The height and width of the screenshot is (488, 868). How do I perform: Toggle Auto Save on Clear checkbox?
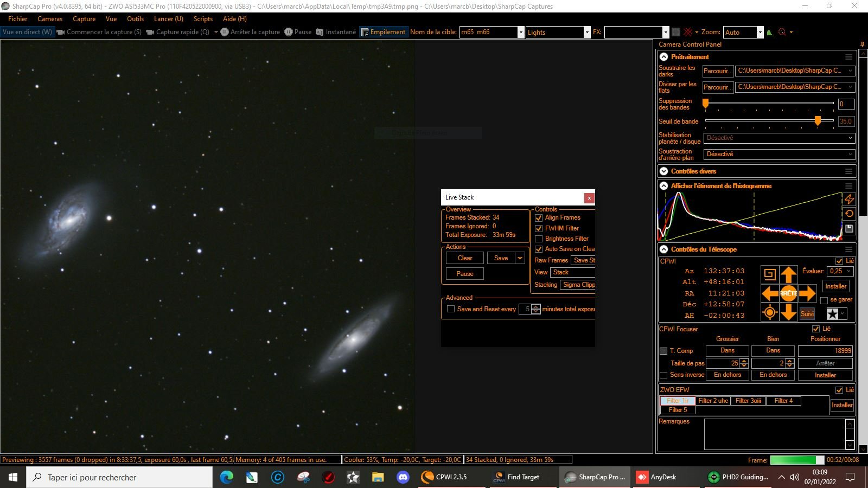point(539,249)
